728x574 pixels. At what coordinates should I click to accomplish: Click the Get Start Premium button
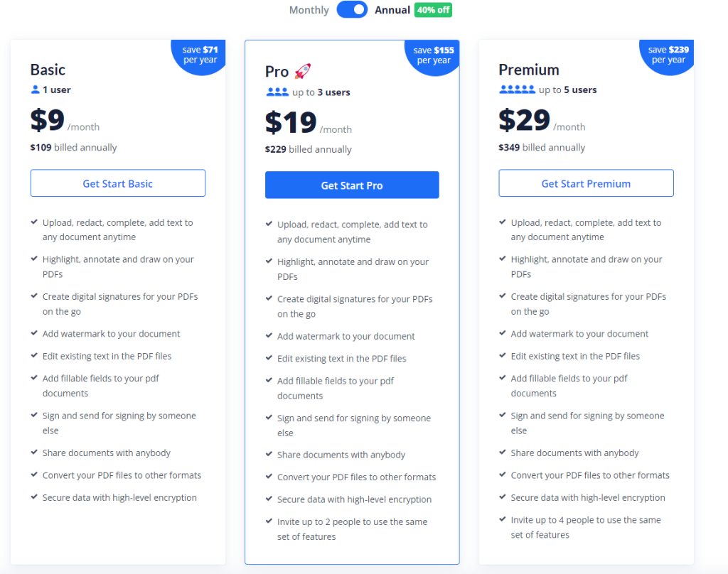pyautogui.click(x=586, y=183)
